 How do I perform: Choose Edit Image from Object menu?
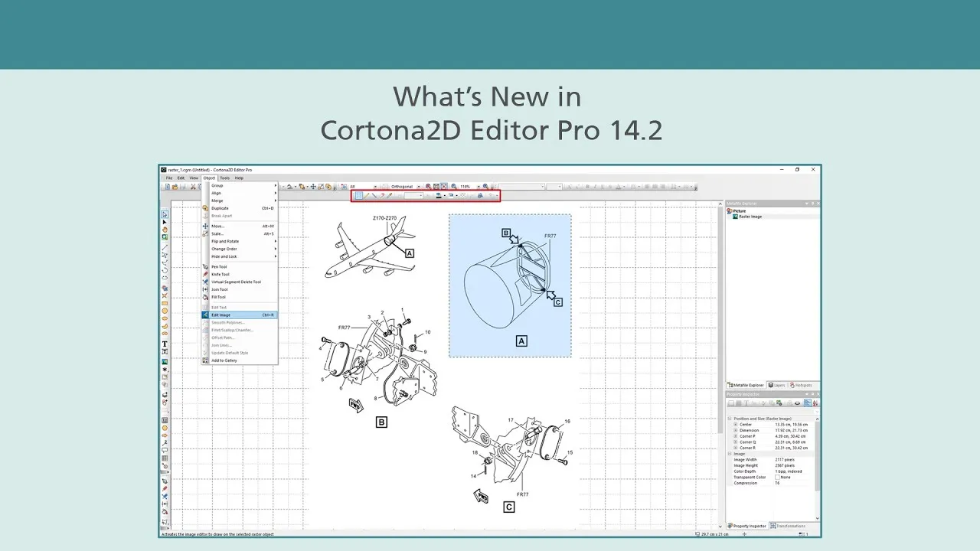coord(240,315)
